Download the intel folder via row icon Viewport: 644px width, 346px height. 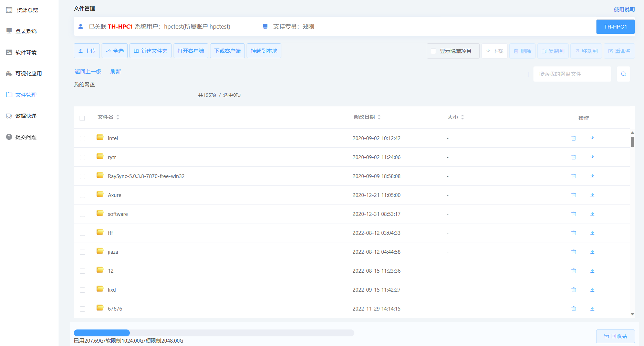(592, 138)
